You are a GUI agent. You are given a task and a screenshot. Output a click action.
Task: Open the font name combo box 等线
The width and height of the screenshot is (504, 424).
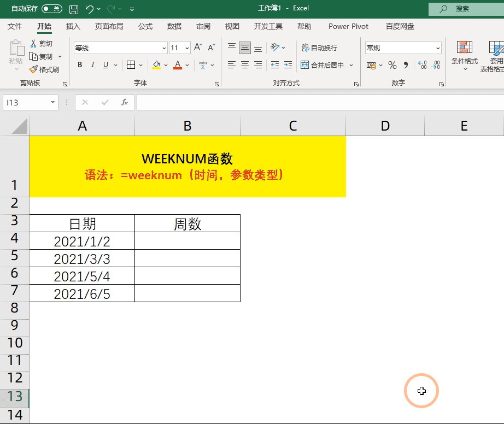tap(121, 48)
